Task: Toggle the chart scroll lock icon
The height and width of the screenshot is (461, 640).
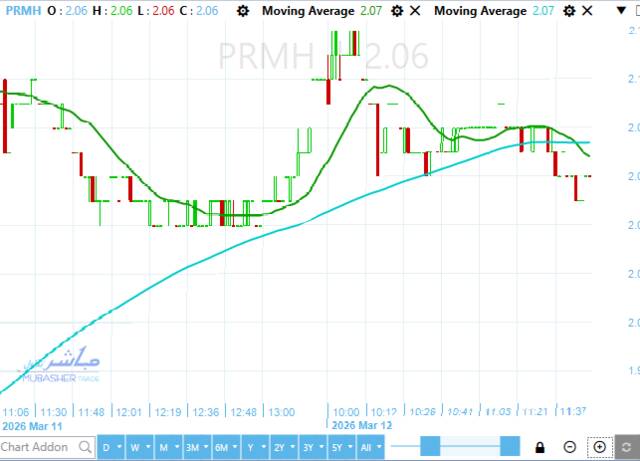Action: pos(540,447)
